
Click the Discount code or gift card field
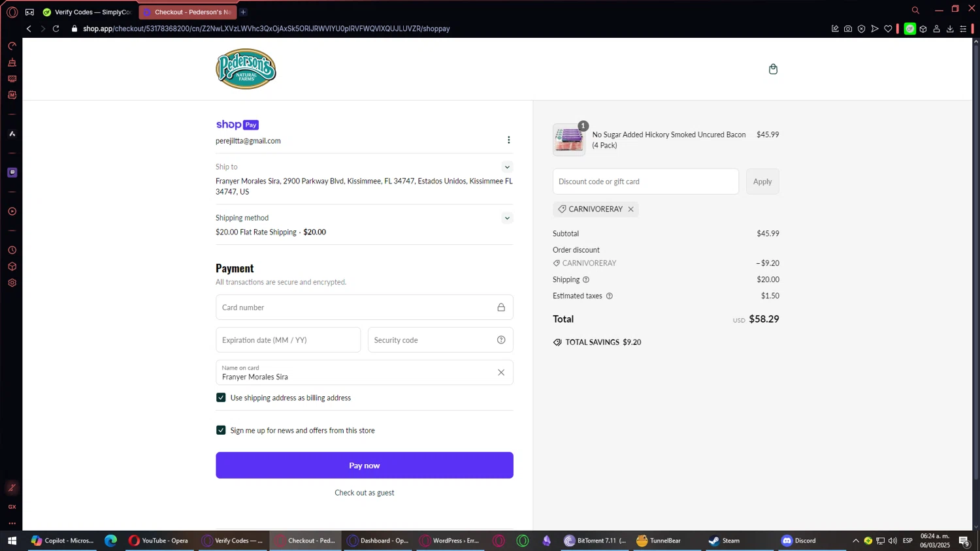[645, 181]
